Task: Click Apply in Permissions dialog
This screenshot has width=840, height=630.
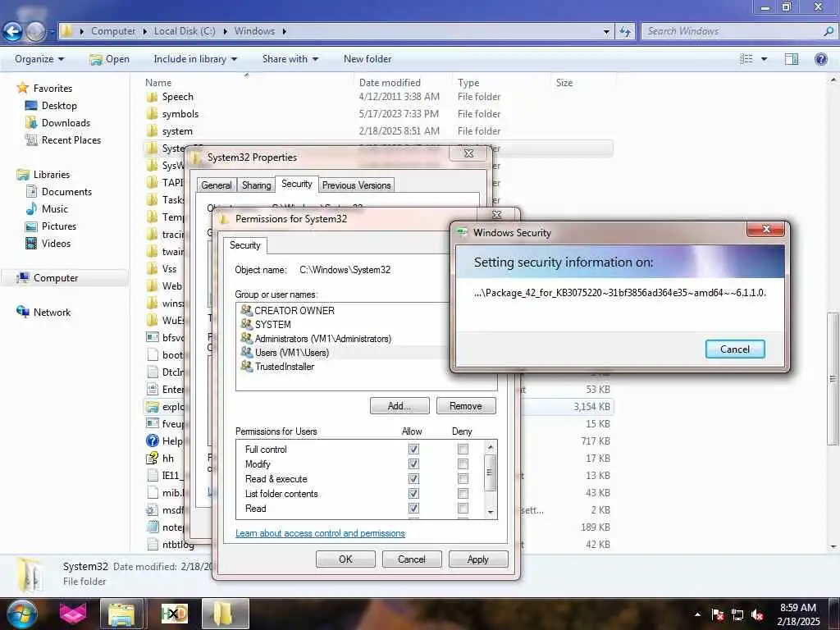Action: (x=478, y=559)
